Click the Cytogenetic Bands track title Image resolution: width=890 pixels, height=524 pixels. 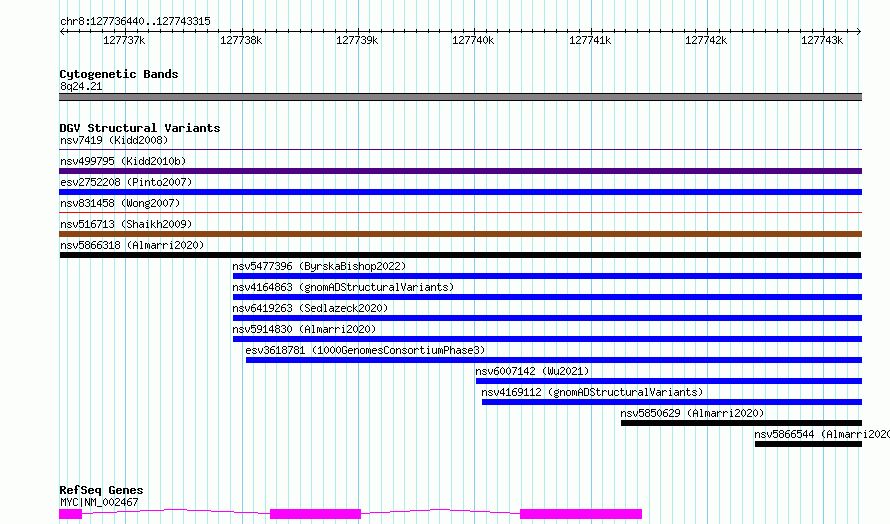tap(119, 74)
